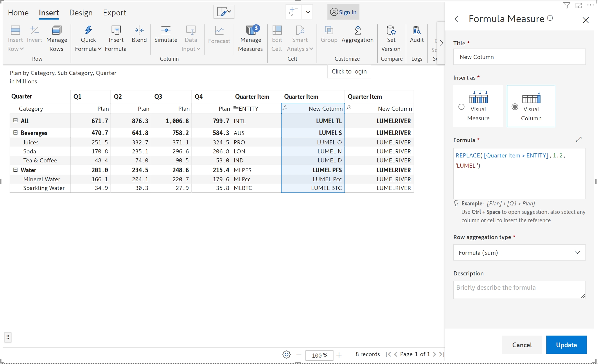This screenshot has height=364, width=598.
Task: Click Set Version compare icon
Action: 391,30
